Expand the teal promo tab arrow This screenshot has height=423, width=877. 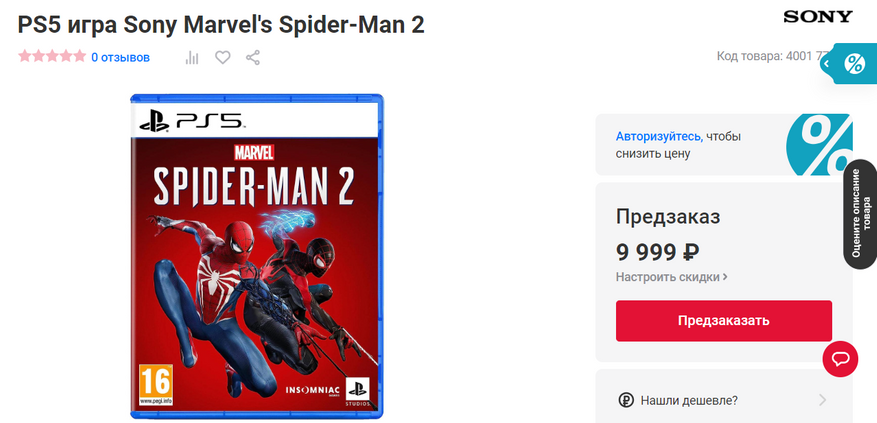pyautogui.click(x=827, y=64)
